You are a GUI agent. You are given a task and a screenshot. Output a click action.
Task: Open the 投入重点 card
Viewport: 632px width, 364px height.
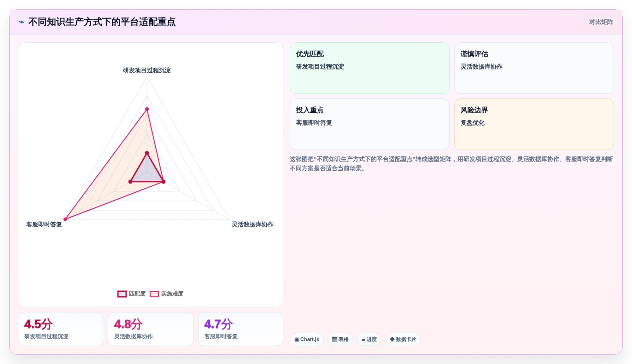pyautogui.click(x=369, y=124)
